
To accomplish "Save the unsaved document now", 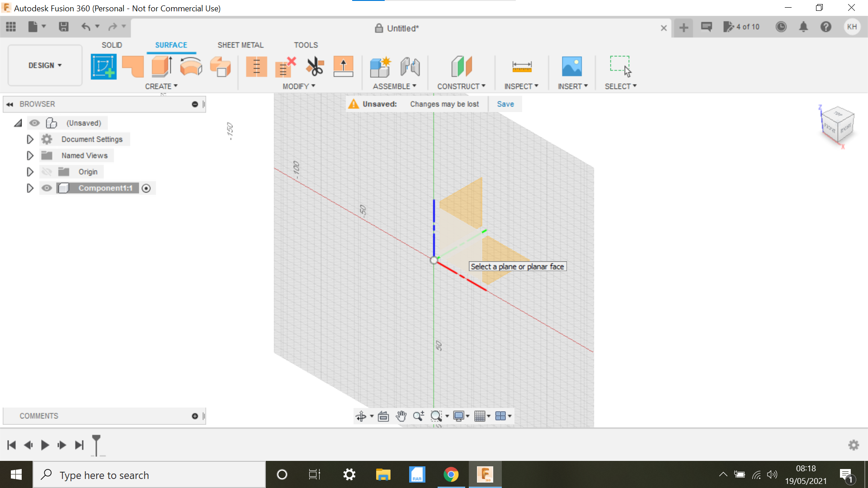I will coord(505,103).
